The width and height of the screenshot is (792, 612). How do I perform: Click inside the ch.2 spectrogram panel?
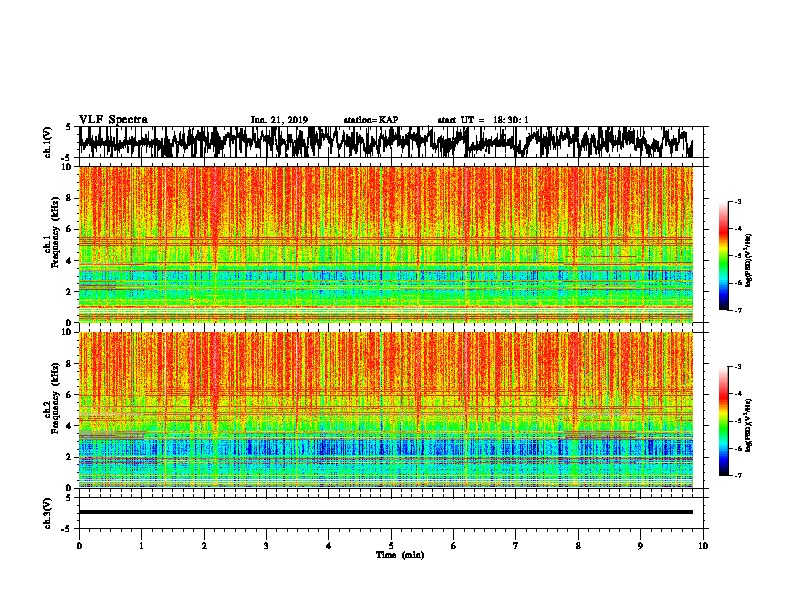[386, 410]
